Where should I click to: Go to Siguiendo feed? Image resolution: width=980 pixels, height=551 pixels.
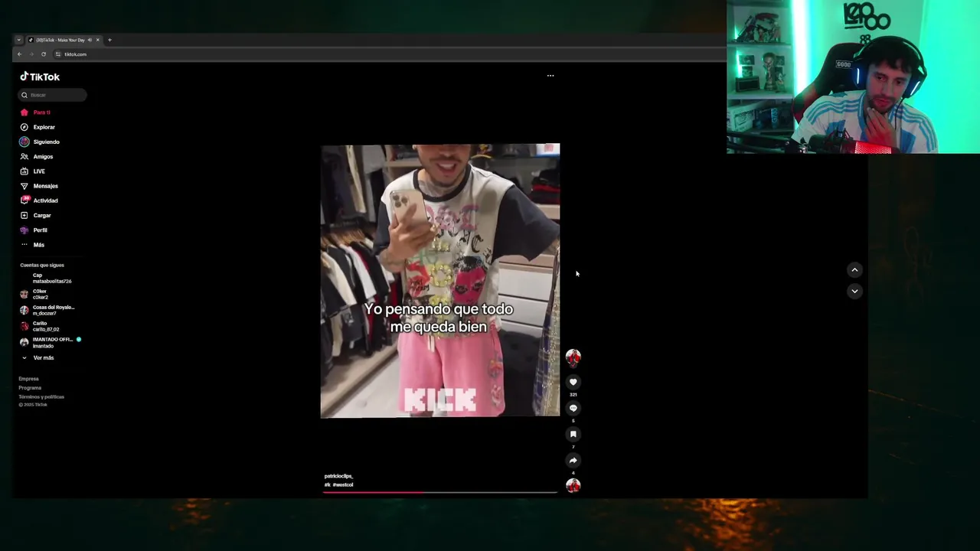(x=40, y=142)
